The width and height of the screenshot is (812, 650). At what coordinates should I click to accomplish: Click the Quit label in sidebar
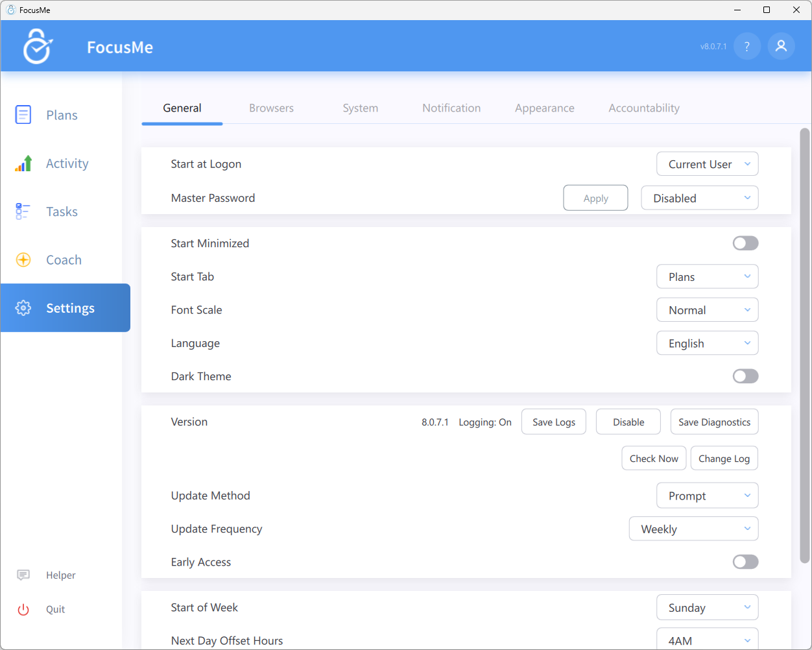click(56, 610)
